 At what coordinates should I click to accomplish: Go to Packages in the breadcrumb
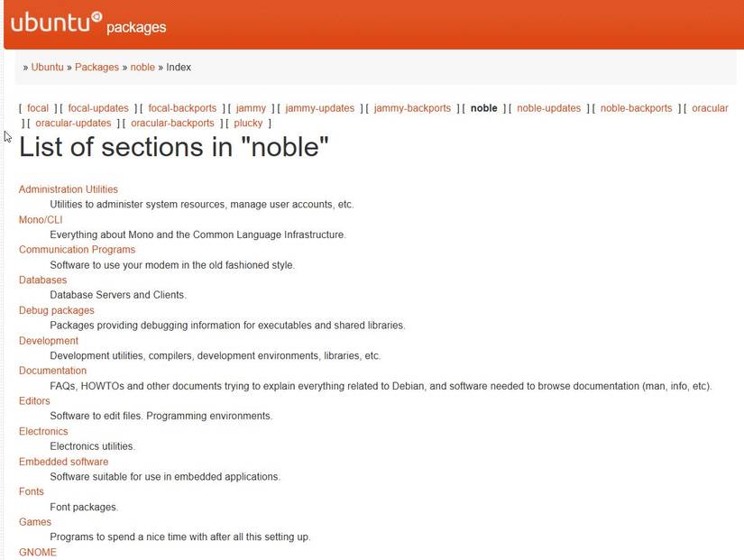click(x=96, y=68)
